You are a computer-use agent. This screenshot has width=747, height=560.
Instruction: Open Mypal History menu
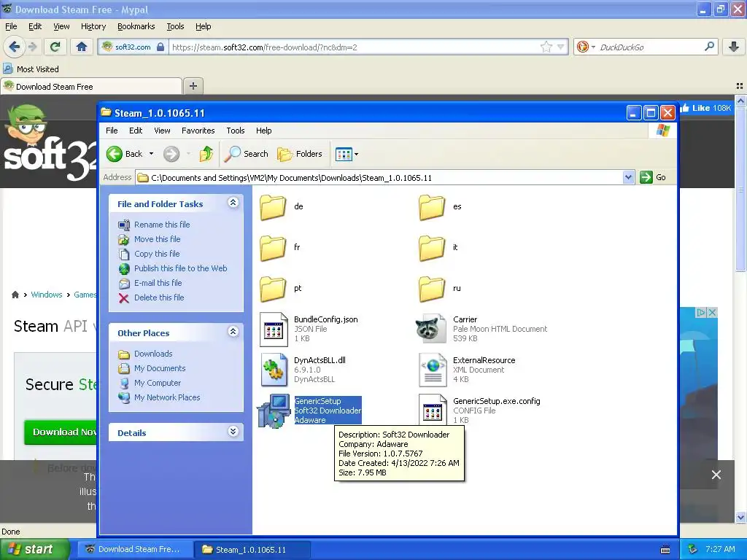pyautogui.click(x=93, y=26)
